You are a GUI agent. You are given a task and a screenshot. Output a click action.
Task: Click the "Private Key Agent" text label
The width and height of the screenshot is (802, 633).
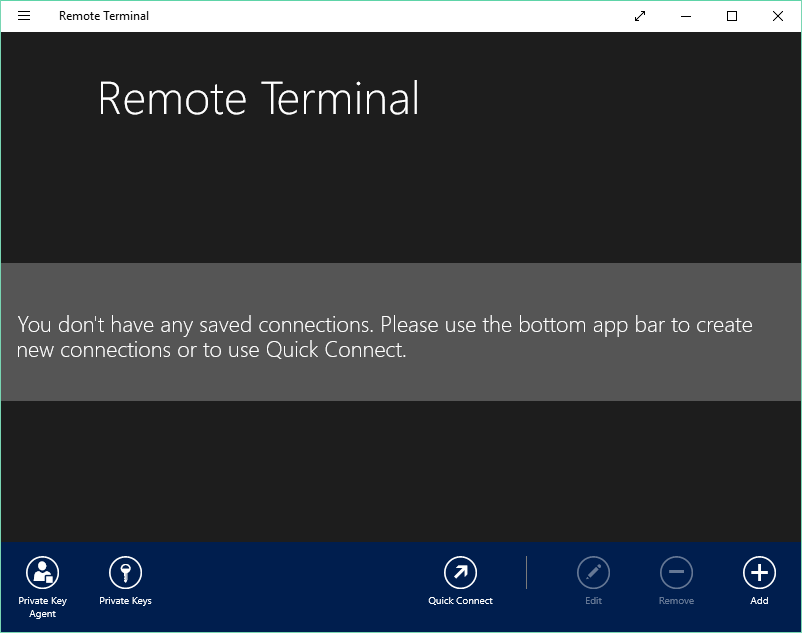pos(42,607)
